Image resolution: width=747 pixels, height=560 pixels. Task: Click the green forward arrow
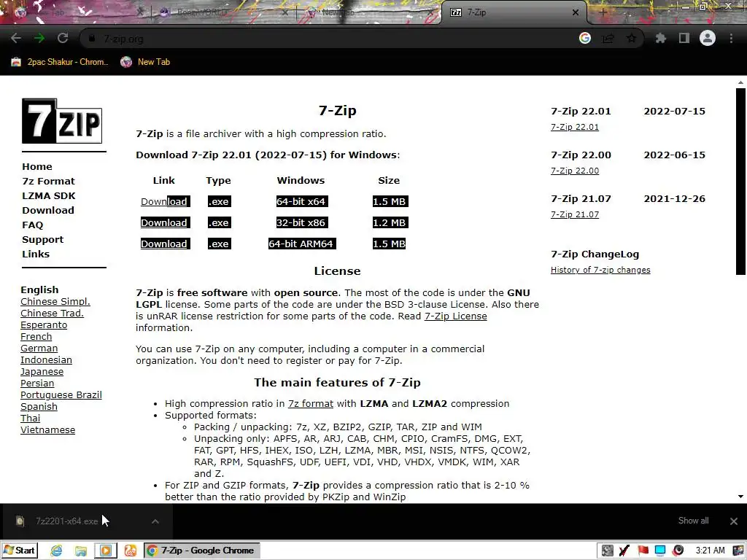tap(39, 38)
